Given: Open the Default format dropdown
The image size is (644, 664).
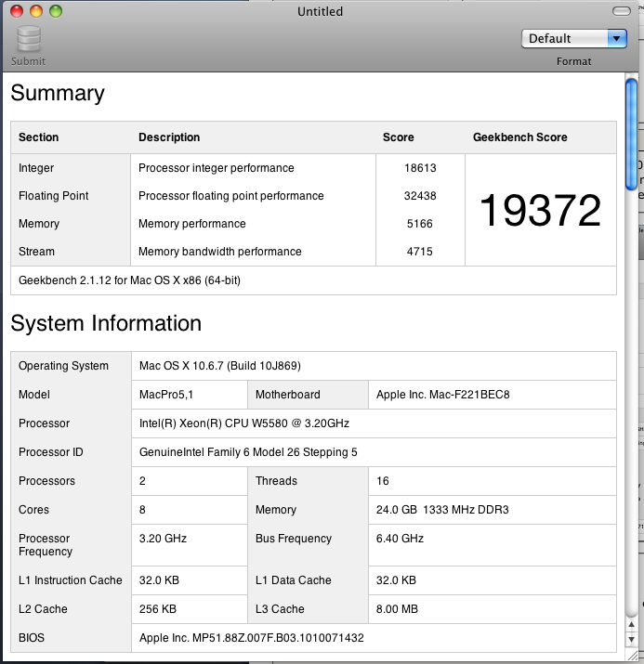Looking at the screenshot, I should pyautogui.click(x=573, y=38).
